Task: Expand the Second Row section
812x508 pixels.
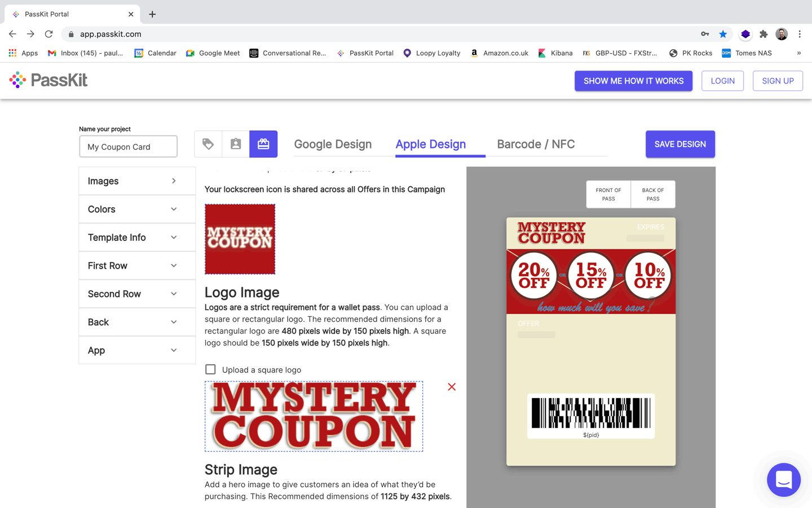Action: pos(137,294)
